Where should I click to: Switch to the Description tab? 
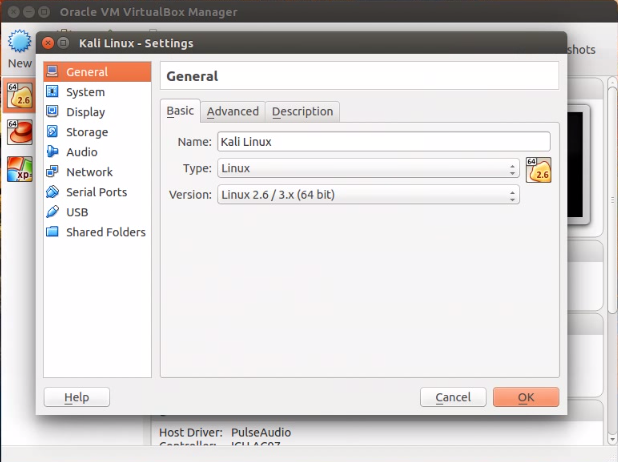pyautogui.click(x=302, y=112)
